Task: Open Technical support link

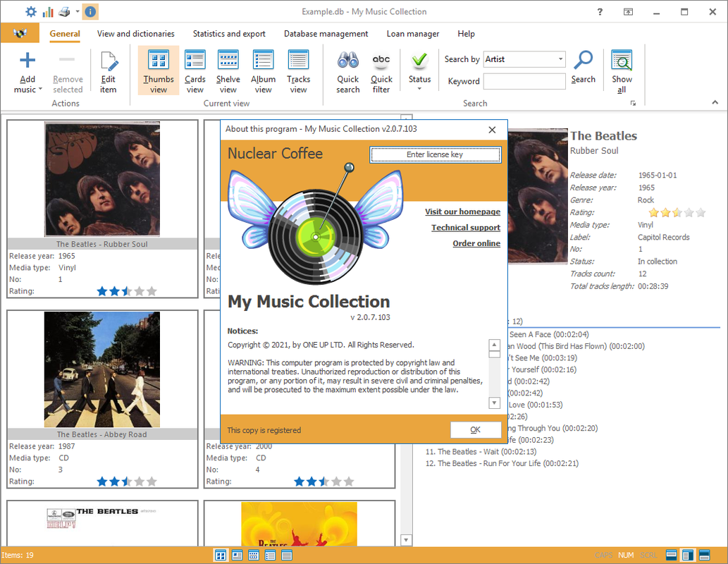Action: [466, 227]
